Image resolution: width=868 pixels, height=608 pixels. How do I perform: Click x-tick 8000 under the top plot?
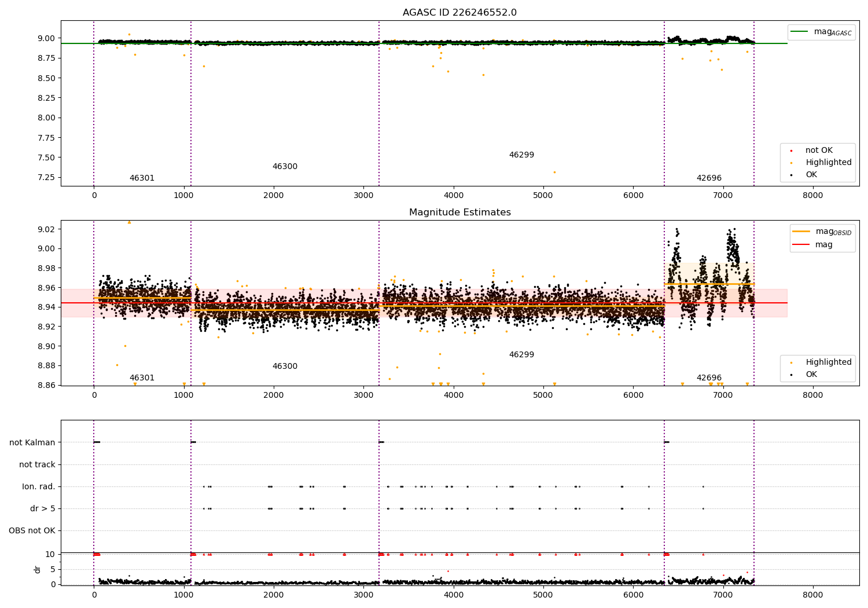pos(813,196)
